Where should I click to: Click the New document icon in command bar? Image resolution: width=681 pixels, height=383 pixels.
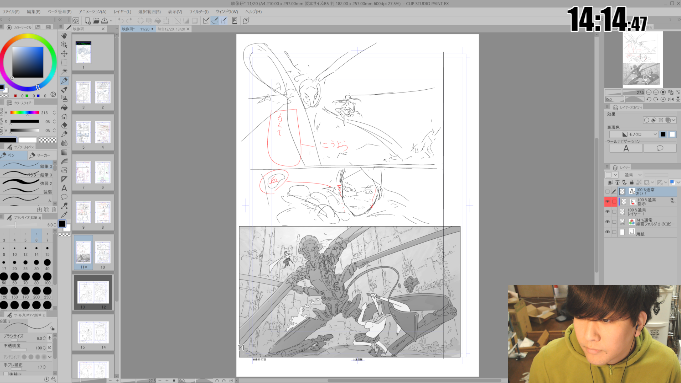point(88,20)
